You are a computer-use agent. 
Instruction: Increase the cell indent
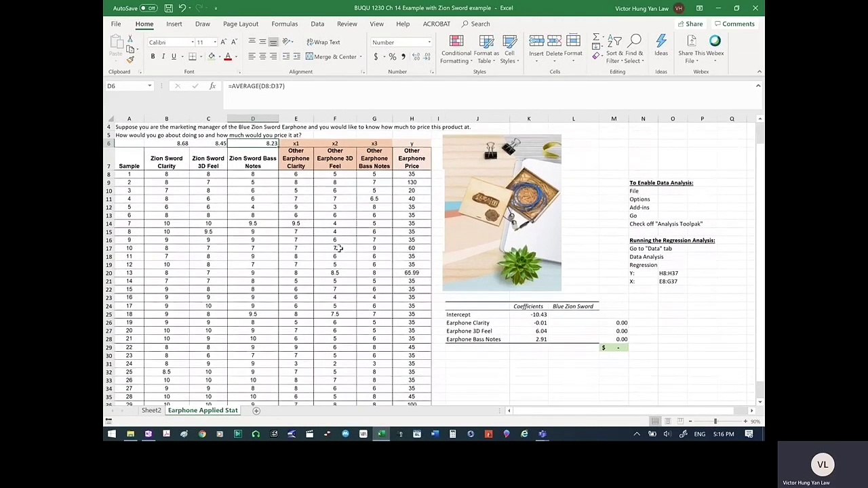tap(296, 56)
